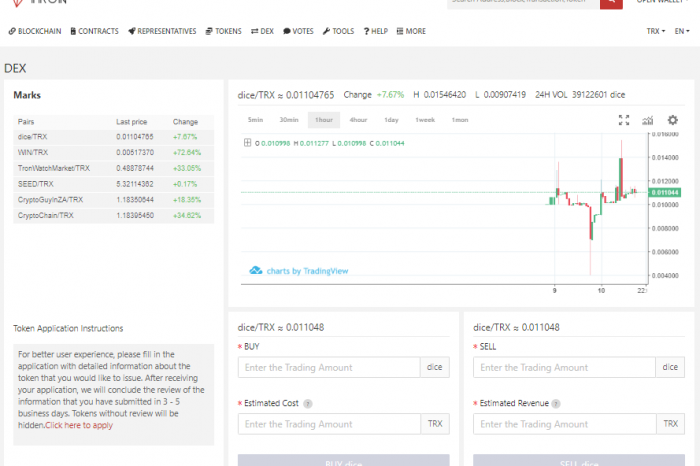Screen dimensions: 700x466
Task: Select the dice/TRX pair row
Action: (x=113, y=137)
